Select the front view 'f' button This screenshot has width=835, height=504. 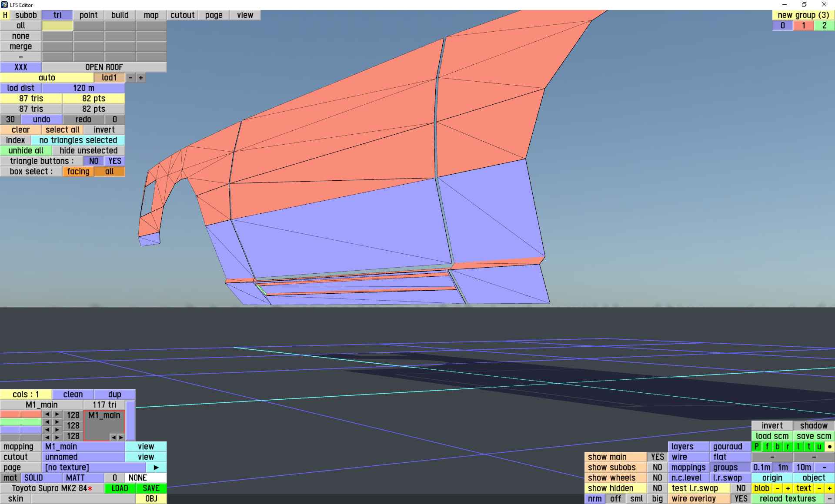[x=767, y=447]
